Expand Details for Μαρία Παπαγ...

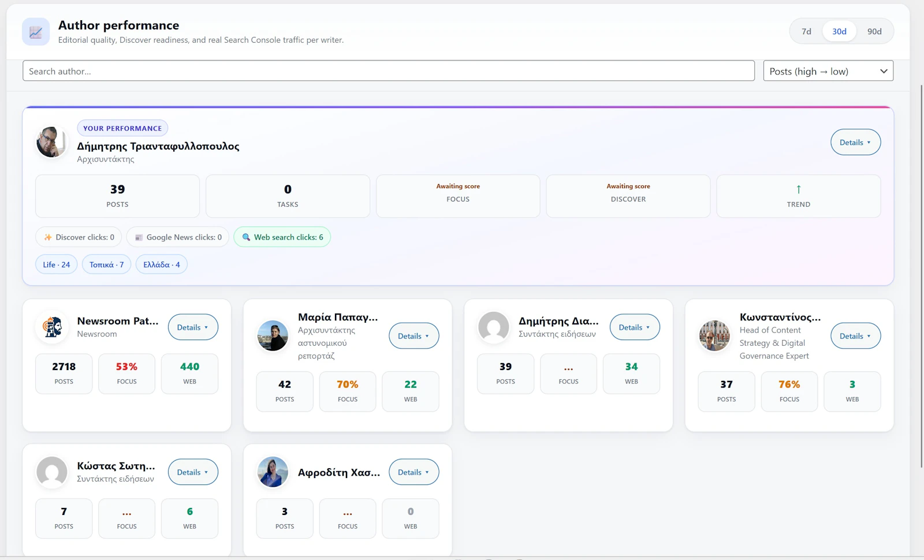click(413, 336)
